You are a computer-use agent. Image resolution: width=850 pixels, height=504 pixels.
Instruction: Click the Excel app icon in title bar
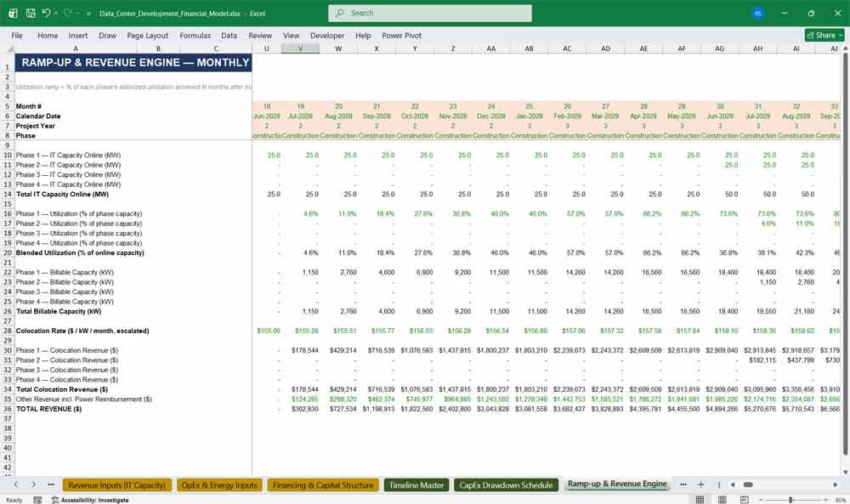pyautogui.click(x=13, y=13)
